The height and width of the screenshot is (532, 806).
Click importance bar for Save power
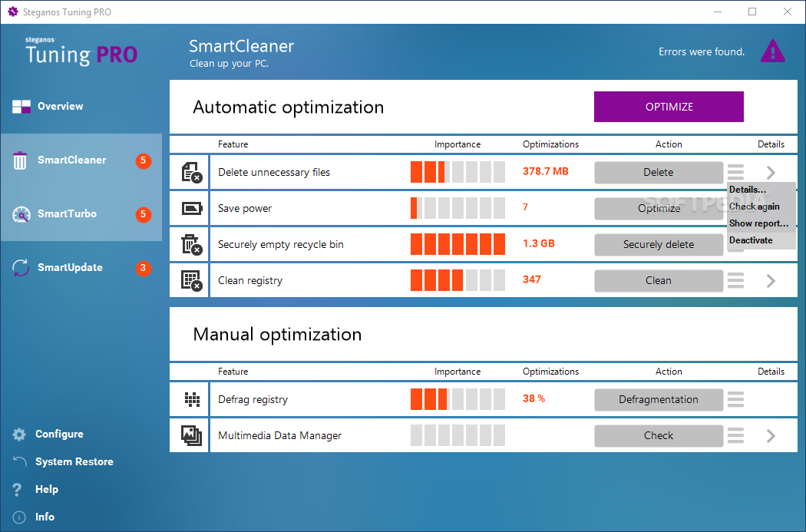tap(458, 208)
